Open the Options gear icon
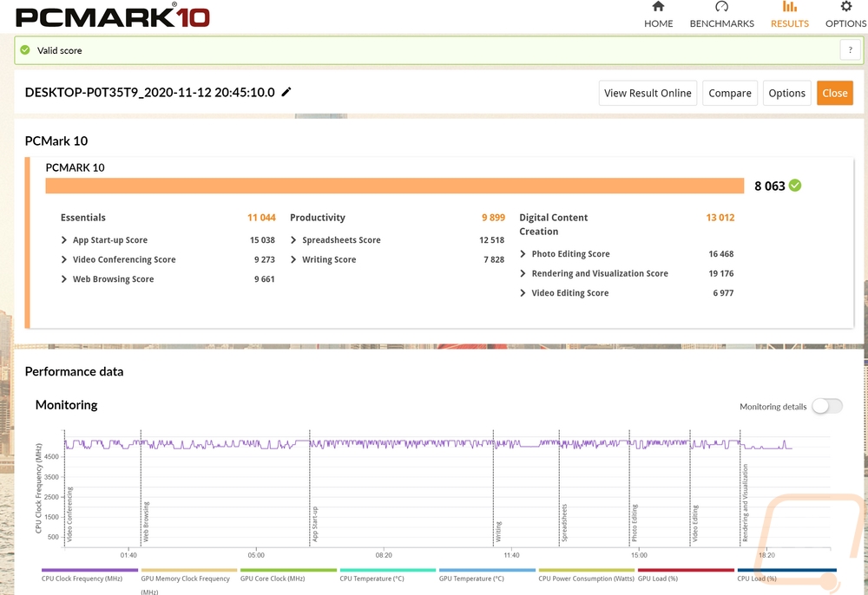This screenshot has width=868, height=595. (x=845, y=7)
